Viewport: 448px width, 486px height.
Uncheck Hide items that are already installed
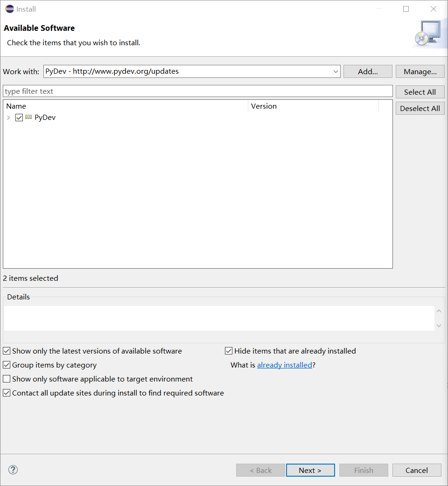click(x=229, y=351)
